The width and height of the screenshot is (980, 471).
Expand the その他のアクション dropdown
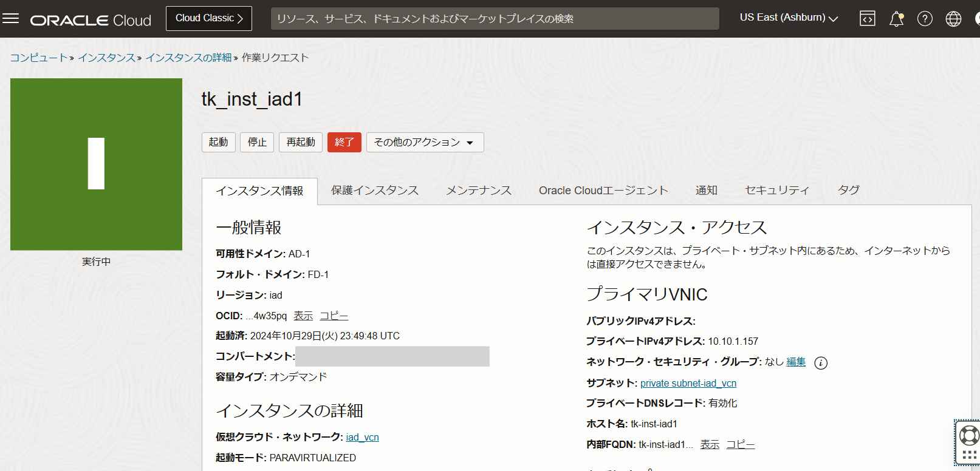click(424, 142)
